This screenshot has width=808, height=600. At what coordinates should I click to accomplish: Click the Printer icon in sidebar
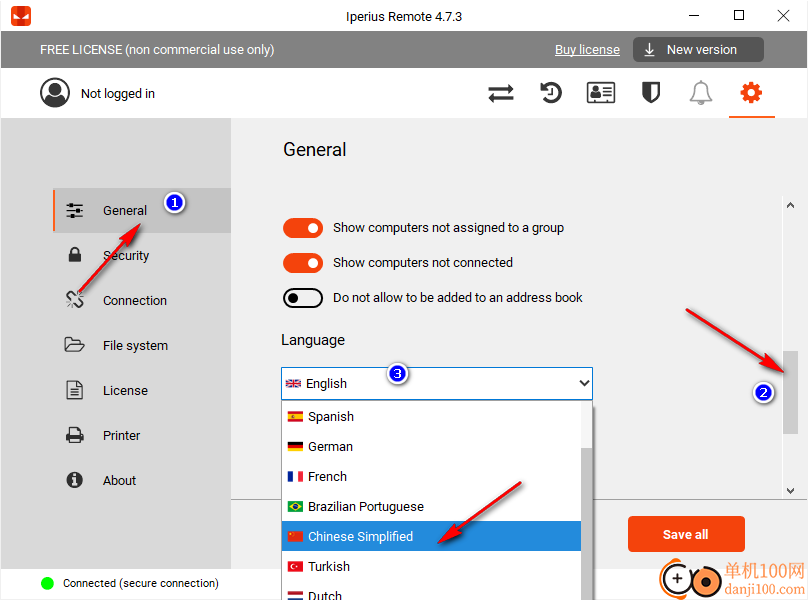75,436
